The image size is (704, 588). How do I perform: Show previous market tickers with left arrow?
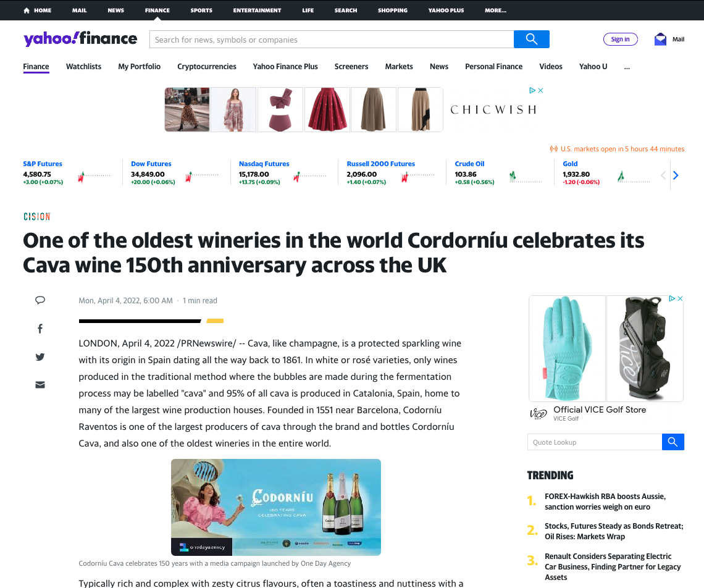pos(663,175)
